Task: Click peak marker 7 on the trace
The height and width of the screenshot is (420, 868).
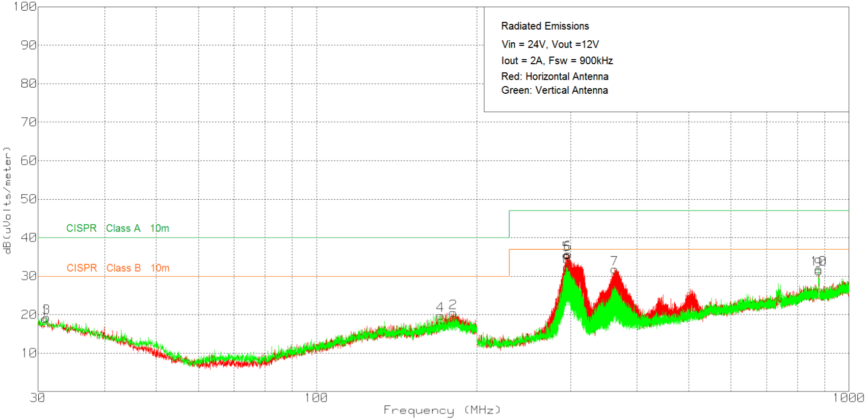Action: click(x=614, y=261)
